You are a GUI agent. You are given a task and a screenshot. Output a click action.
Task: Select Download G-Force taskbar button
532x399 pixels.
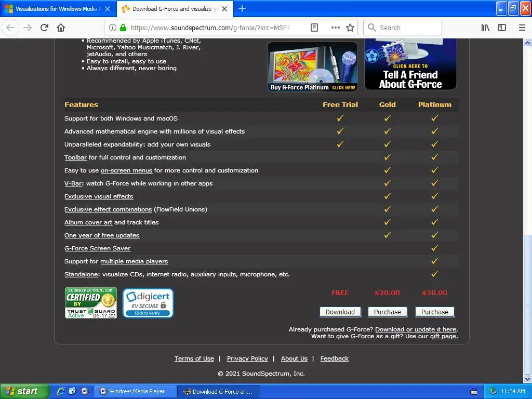coord(219,392)
